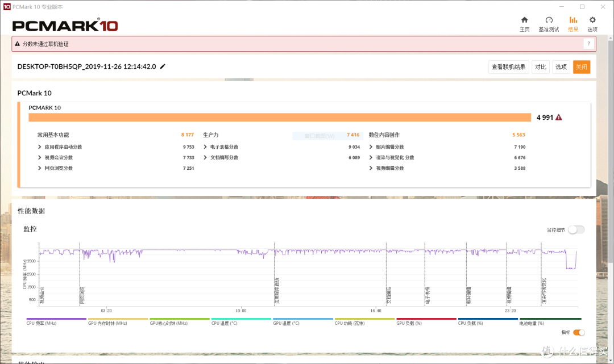Click the 常用基本功能 heading
The height and width of the screenshot is (364, 614).
pyautogui.click(x=53, y=135)
